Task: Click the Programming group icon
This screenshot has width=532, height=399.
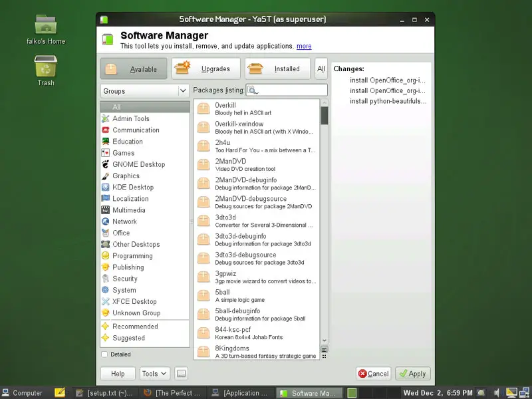Action: [106, 256]
